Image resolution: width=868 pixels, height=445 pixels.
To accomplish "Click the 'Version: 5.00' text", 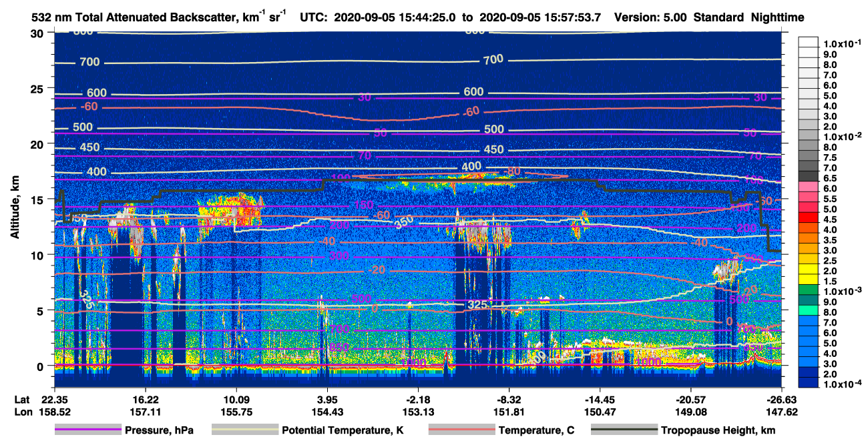I will tap(651, 17).
